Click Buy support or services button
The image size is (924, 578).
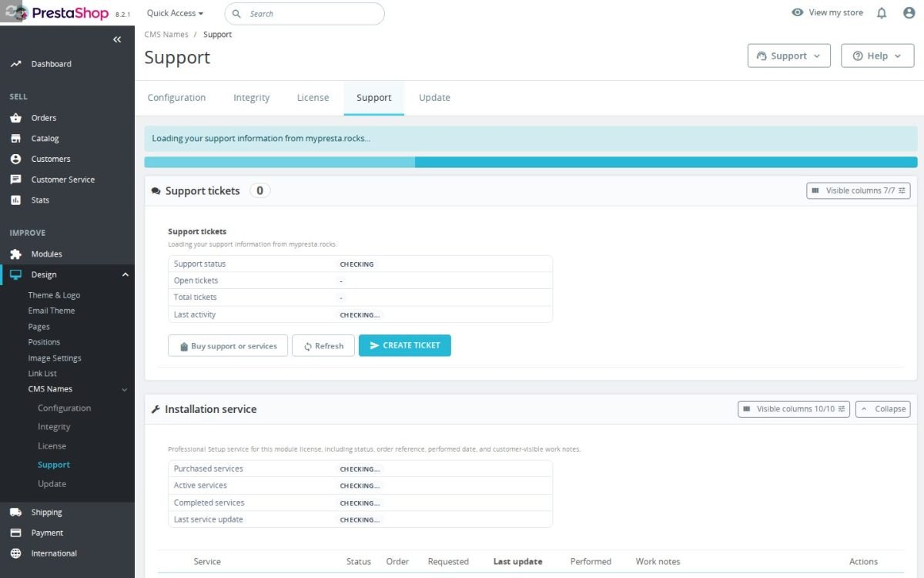[228, 346]
